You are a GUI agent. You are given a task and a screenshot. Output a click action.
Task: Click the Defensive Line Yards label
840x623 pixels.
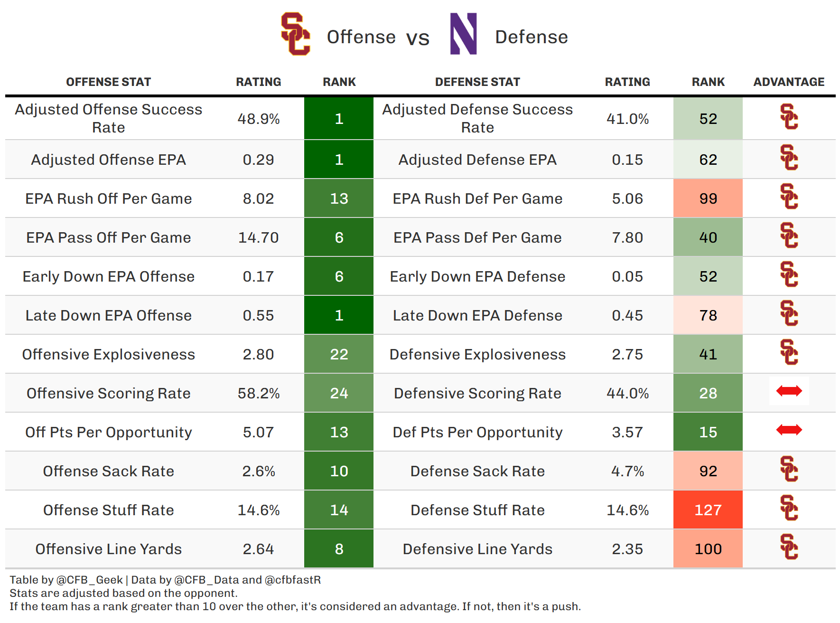click(477, 549)
